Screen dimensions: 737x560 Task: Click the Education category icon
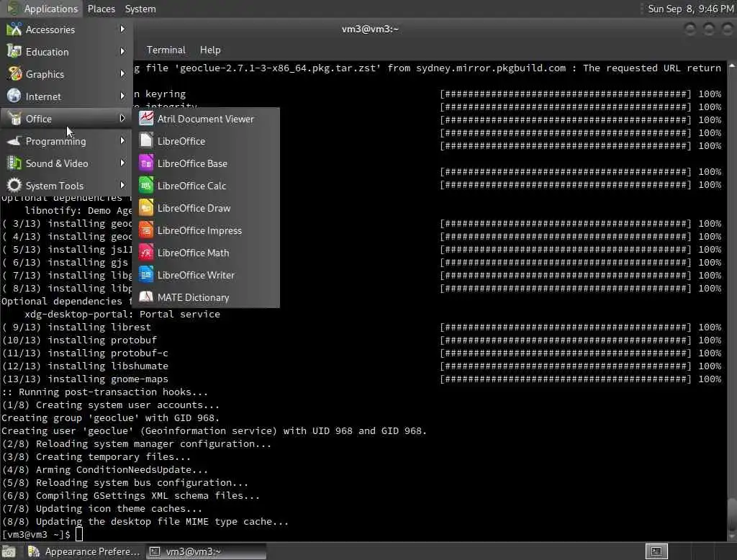[14, 51]
